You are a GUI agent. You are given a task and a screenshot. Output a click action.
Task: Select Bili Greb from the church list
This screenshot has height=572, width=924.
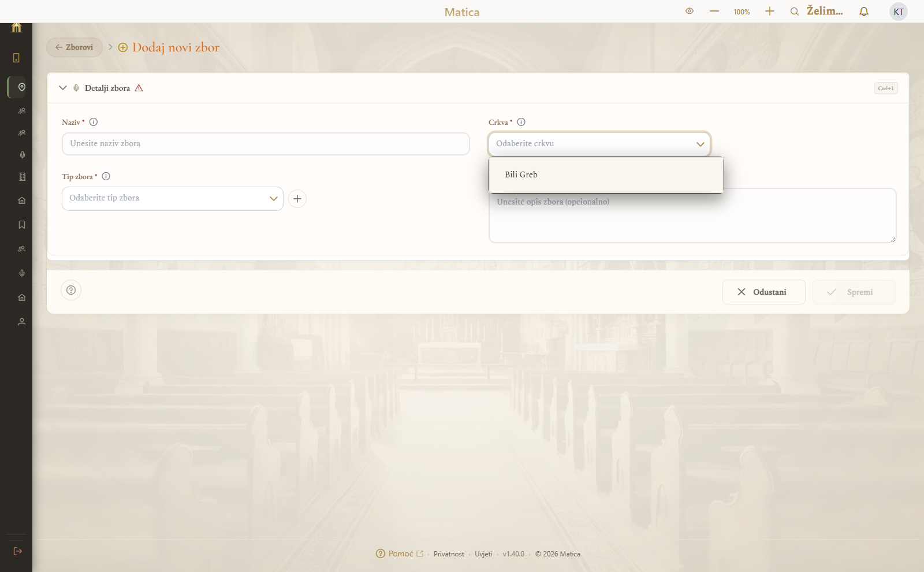pyautogui.click(x=606, y=174)
